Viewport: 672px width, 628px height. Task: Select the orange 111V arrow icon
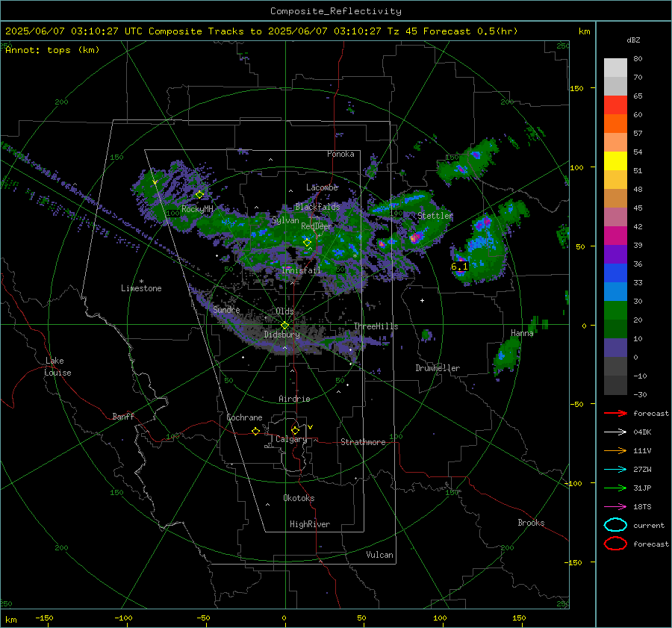615,450
